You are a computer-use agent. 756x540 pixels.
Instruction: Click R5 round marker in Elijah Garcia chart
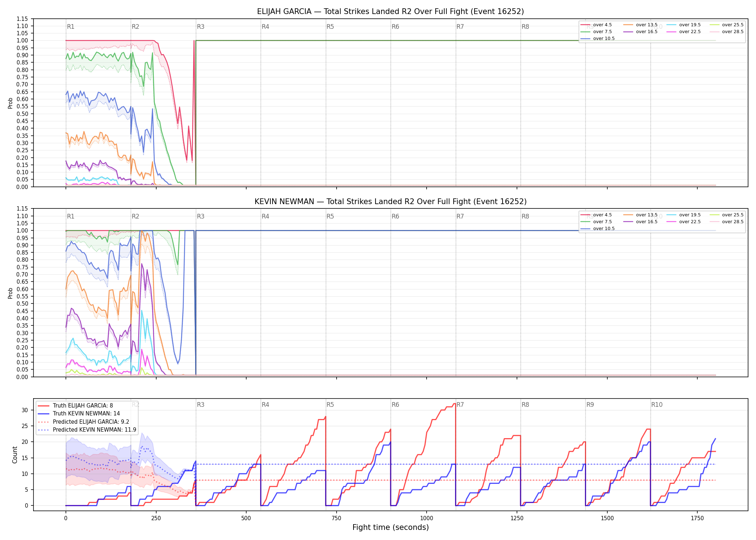coord(330,27)
